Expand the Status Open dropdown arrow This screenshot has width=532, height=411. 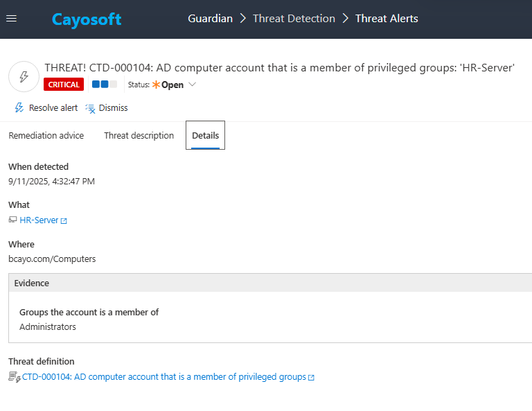tap(193, 85)
